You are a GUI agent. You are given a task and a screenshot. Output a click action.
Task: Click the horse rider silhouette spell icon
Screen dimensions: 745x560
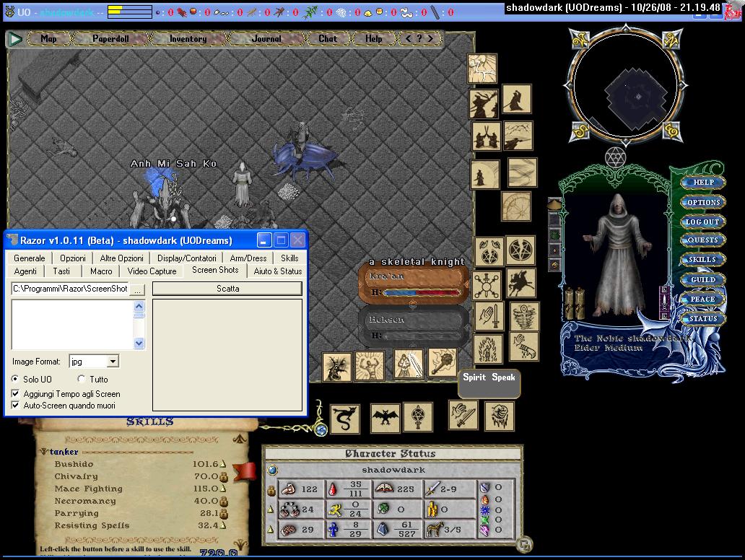tap(522, 283)
